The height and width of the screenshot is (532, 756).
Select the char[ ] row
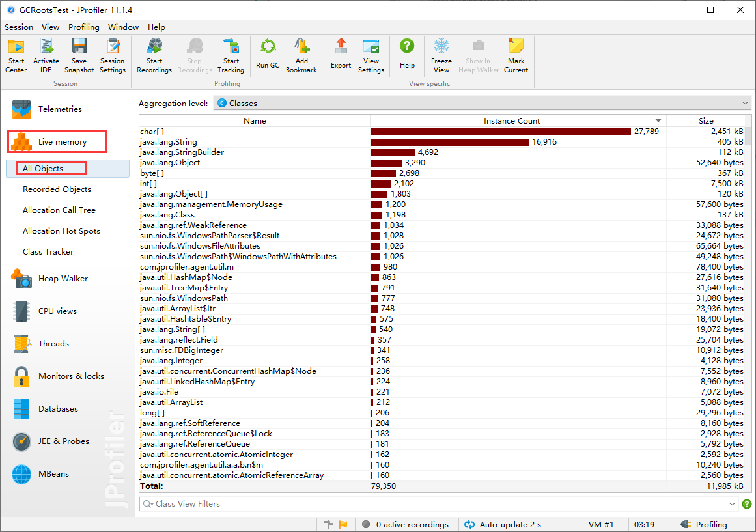coord(442,132)
